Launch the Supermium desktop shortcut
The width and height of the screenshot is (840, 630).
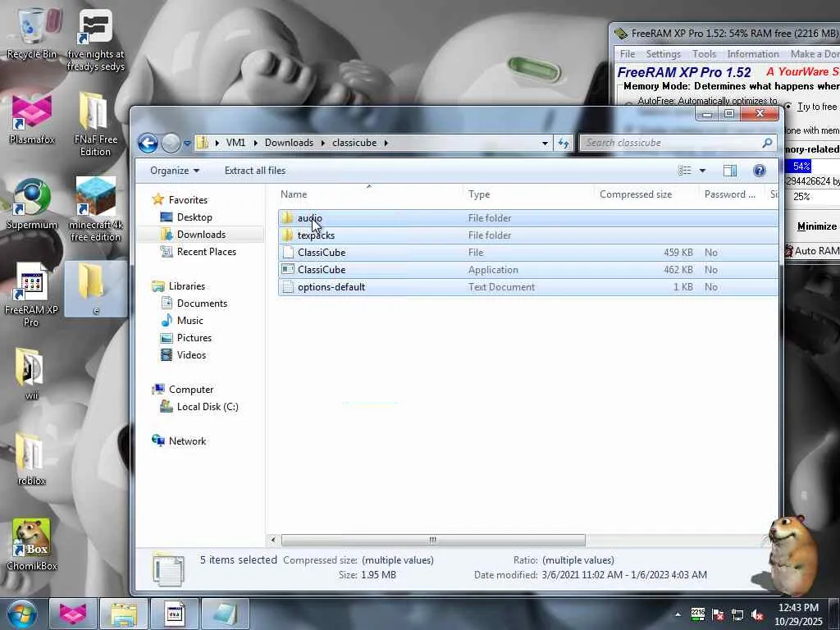(32, 204)
